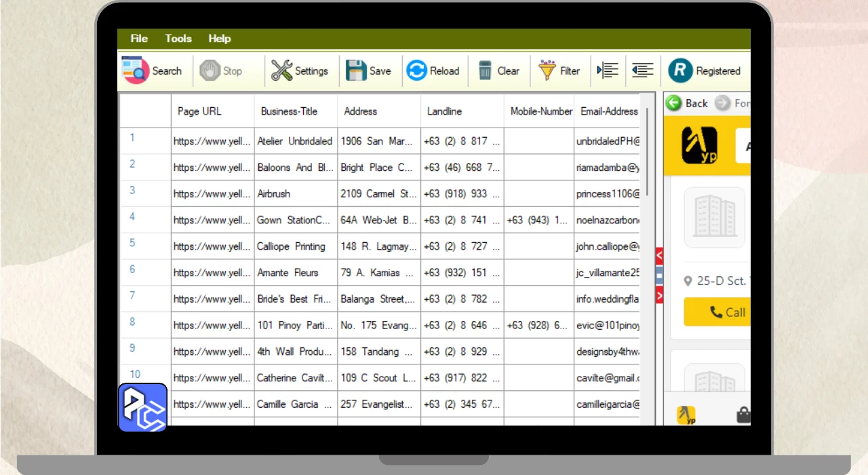Click the 101 Pinoy Parti... cell
This screenshot has height=475, width=868.
click(296, 325)
